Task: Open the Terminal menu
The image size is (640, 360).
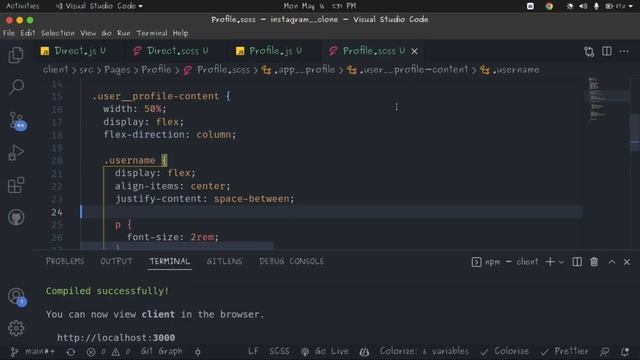Action: click(152, 33)
